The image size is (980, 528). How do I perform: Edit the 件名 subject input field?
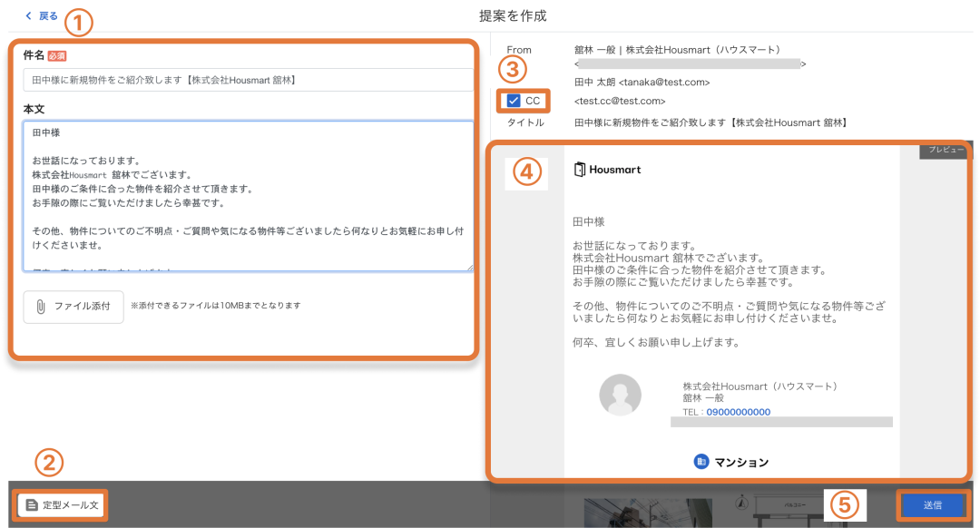point(248,80)
